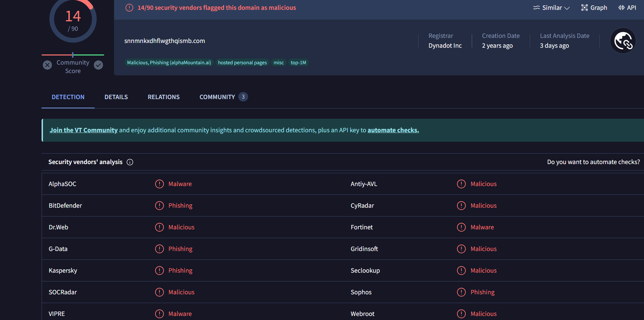Click the alert icon in the Kaspersky row
Viewport: 644px width, 320px height.
point(159,271)
